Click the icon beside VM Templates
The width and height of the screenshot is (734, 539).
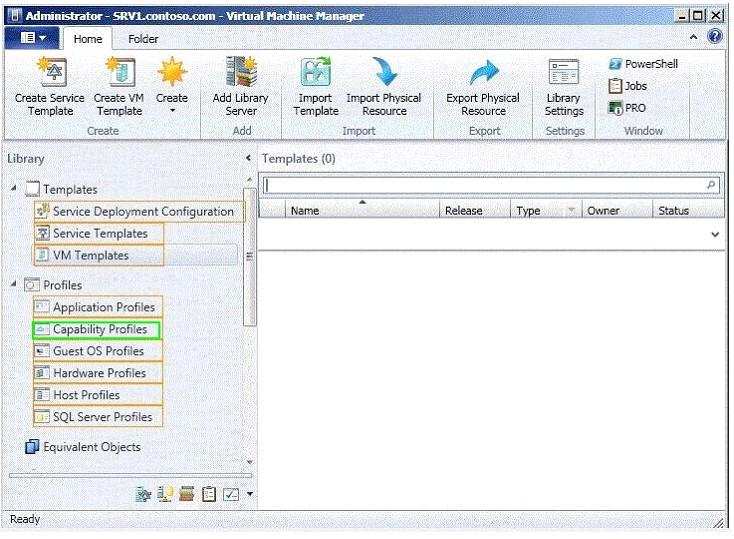click(x=43, y=255)
